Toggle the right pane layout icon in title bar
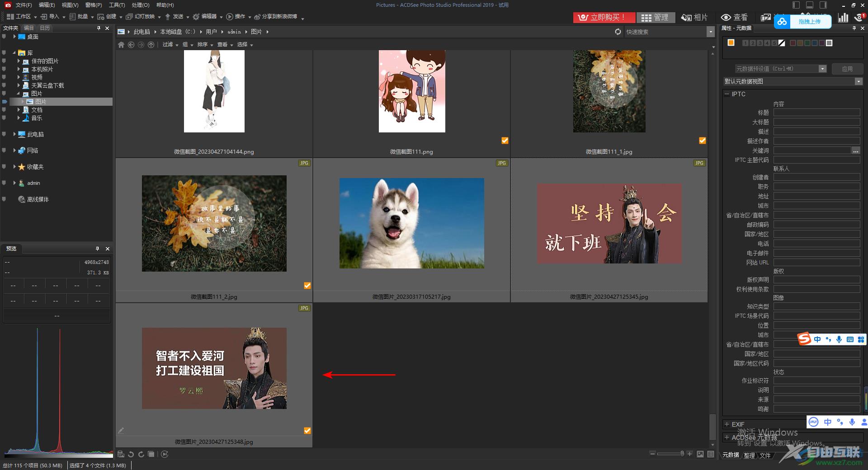 pos(823,5)
